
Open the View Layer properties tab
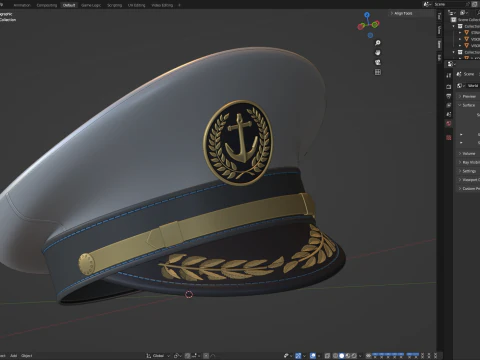click(449, 105)
